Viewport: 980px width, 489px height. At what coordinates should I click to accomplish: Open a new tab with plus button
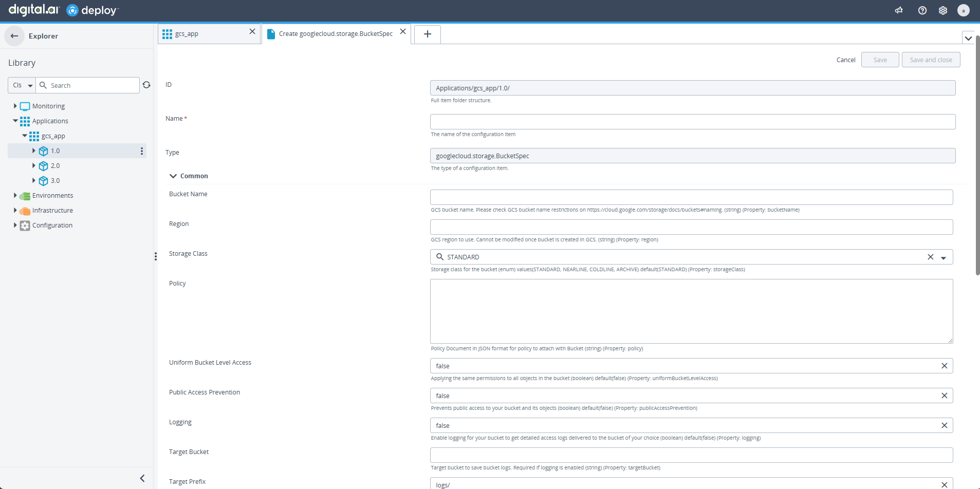[428, 34]
